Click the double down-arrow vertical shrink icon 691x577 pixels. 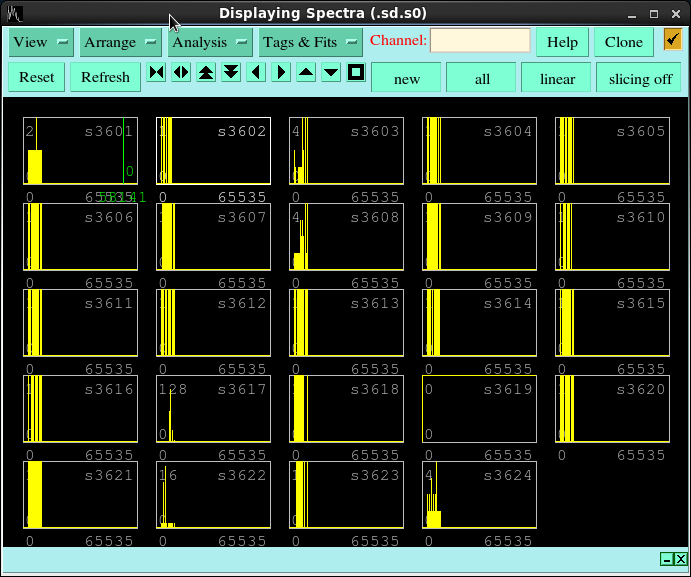pyautogui.click(x=231, y=72)
